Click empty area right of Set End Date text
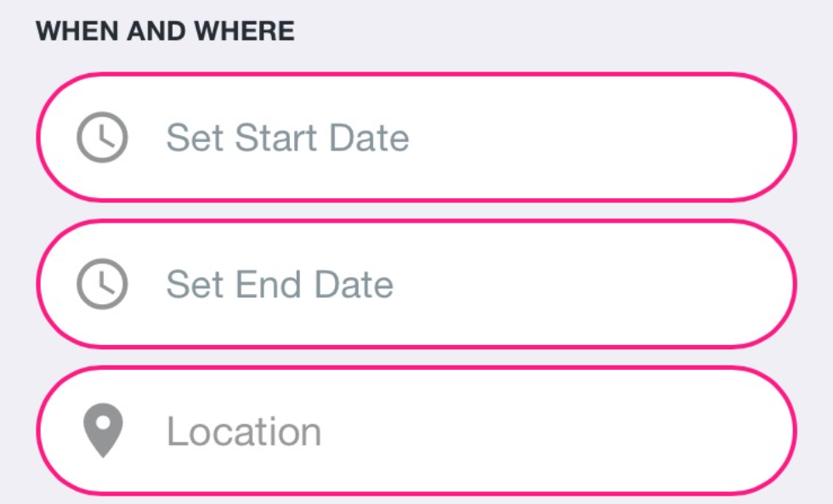The height and width of the screenshot is (504, 833). [x=585, y=284]
